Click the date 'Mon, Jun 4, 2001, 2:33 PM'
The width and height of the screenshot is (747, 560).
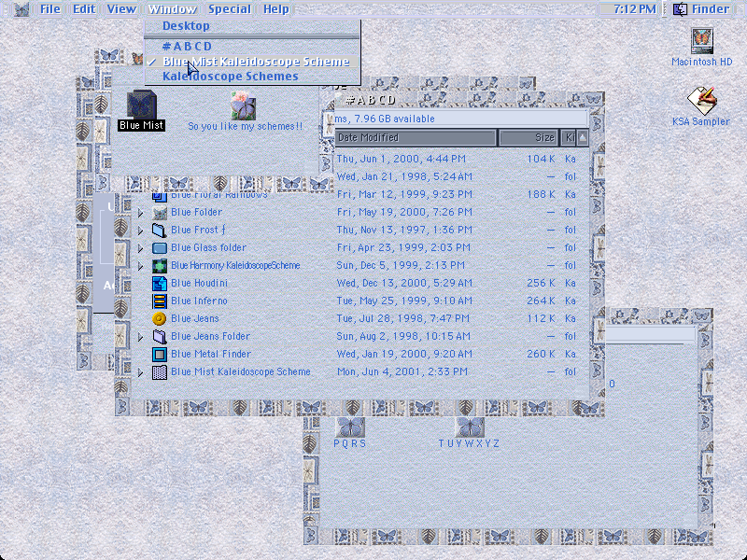coord(402,371)
